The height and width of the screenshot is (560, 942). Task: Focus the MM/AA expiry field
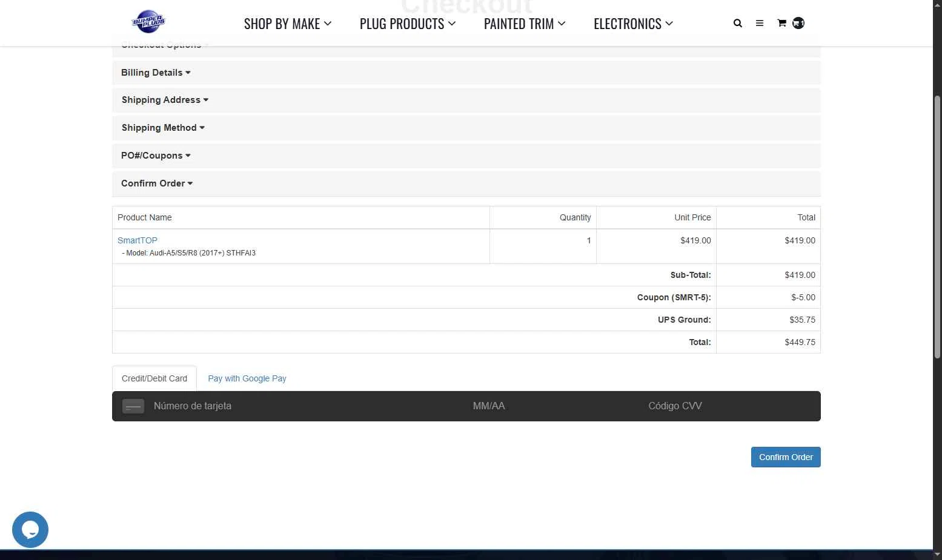[489, 406]
